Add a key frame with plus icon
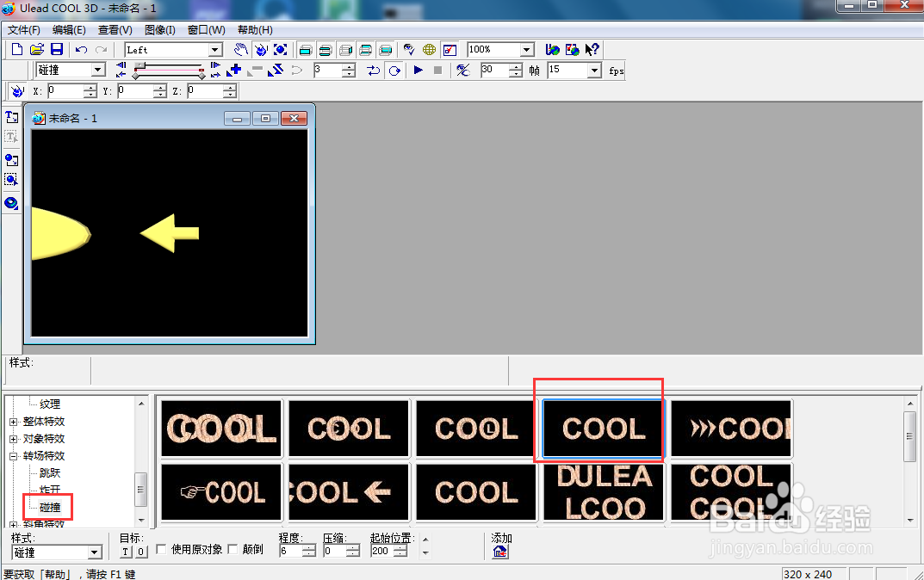Viewport: 924px width, 580px height. point(234,70)
